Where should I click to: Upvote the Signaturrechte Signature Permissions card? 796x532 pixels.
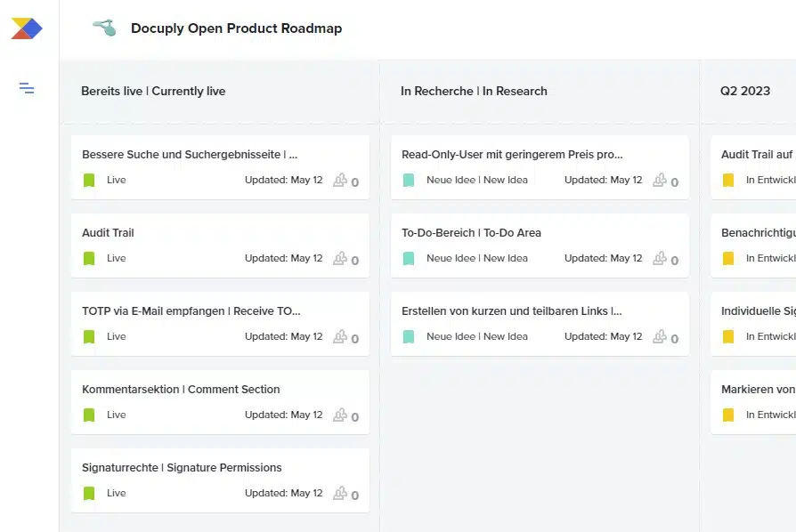[x=340, y=493]
